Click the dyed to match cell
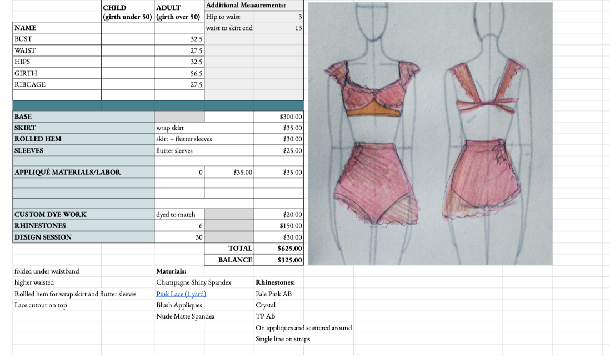The image size is (610, 364). pyautogui.click(x=179, y=214)
